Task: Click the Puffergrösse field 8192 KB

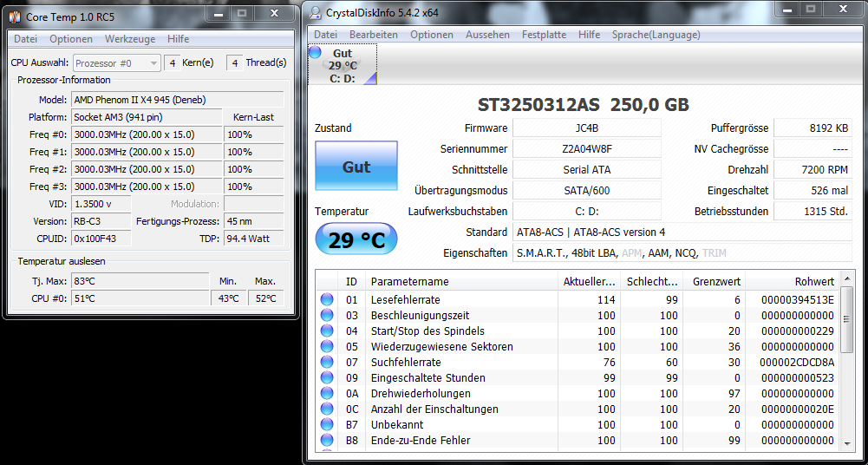Action: (813, 128)
